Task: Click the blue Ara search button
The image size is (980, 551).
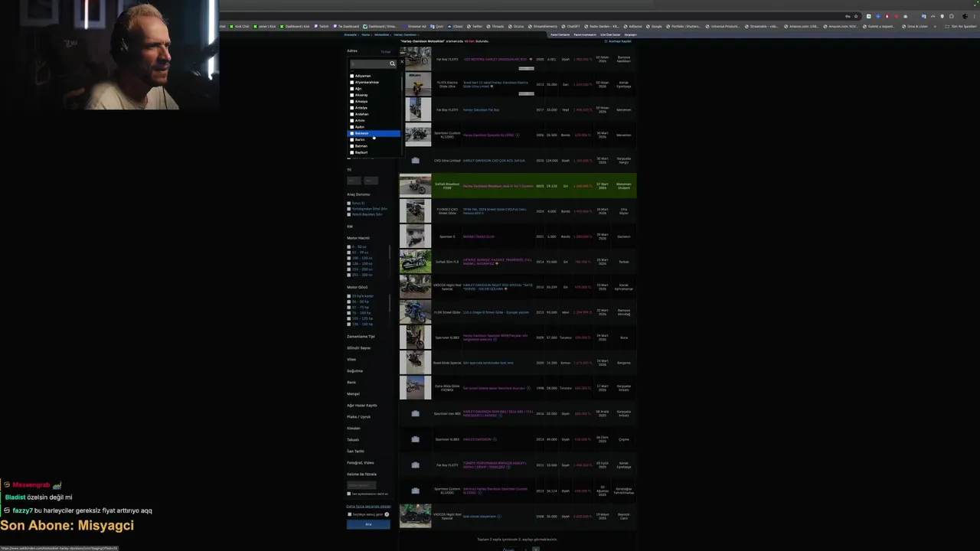Action: coord(368,524)
